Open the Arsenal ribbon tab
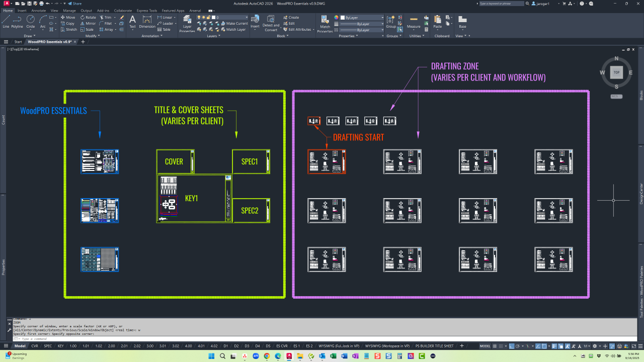644x362 pixels. click(195, 10)
